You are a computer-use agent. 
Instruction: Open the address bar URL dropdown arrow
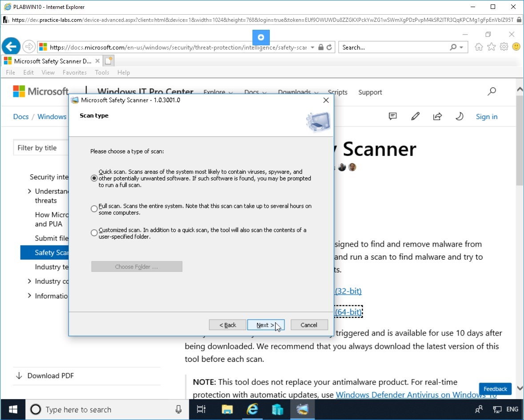(x=312, y=48)
